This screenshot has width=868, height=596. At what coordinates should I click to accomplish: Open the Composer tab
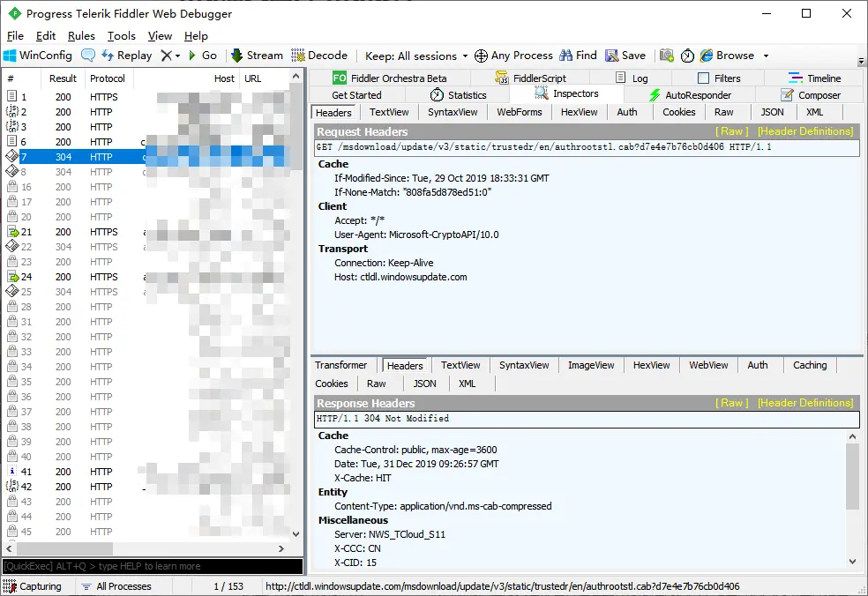(x=811, y=95)
